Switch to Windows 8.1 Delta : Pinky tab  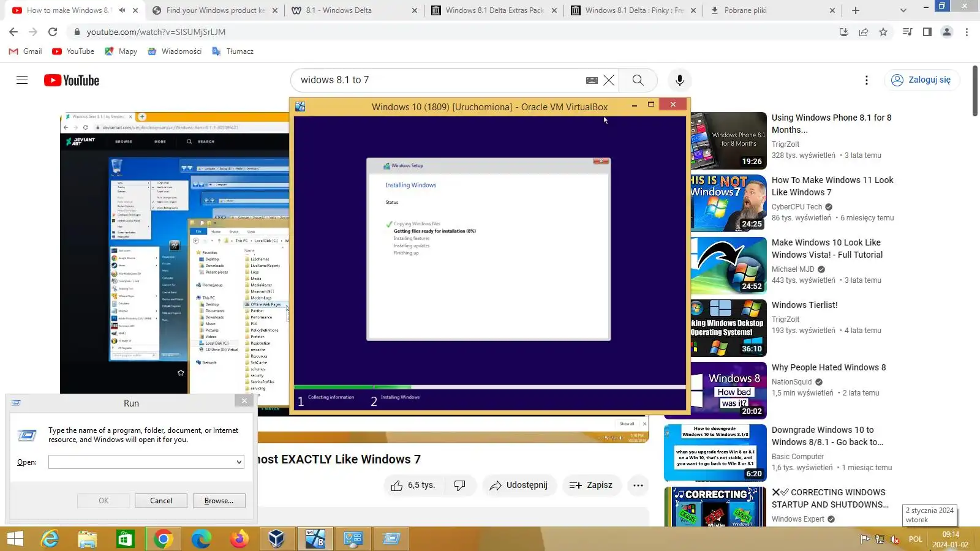633,10
